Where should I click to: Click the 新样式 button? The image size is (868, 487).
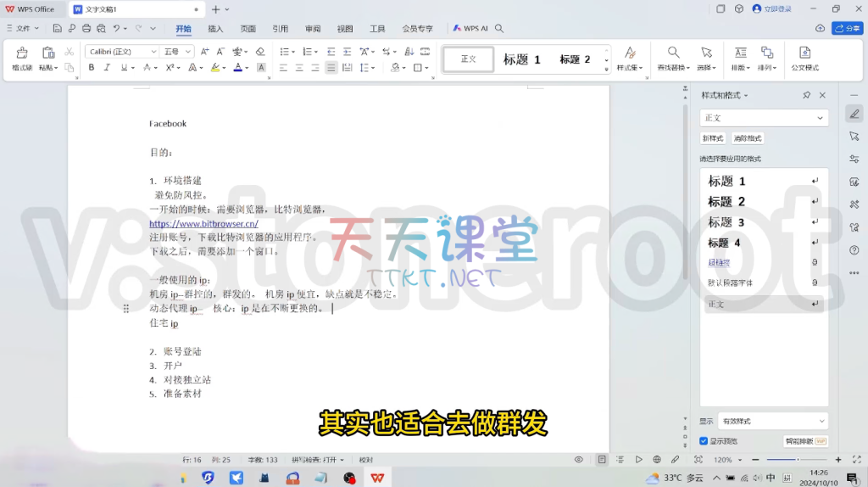pyautogui.click(x=713, y=138)
